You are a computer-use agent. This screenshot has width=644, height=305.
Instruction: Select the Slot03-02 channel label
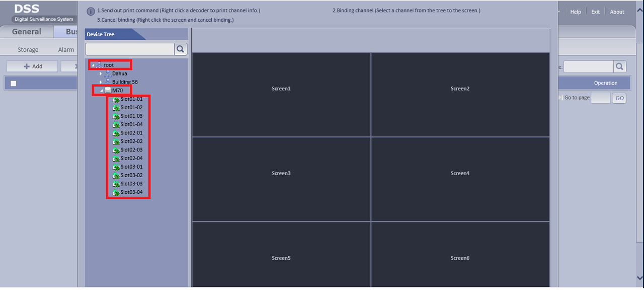point(132,176)
